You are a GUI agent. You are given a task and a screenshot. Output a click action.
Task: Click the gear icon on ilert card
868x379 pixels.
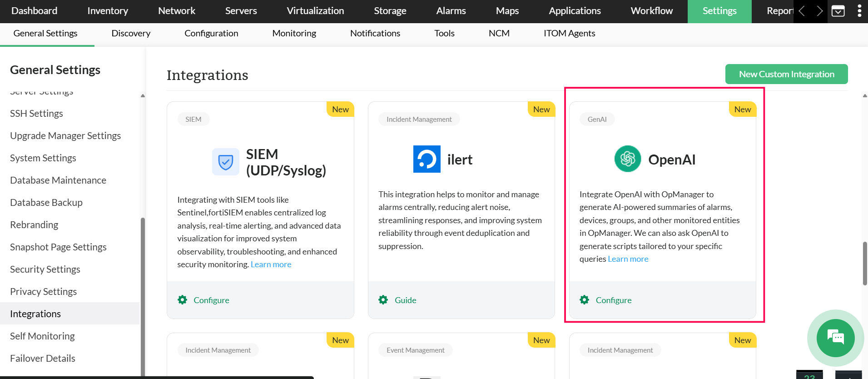click(x=383, y=300)
